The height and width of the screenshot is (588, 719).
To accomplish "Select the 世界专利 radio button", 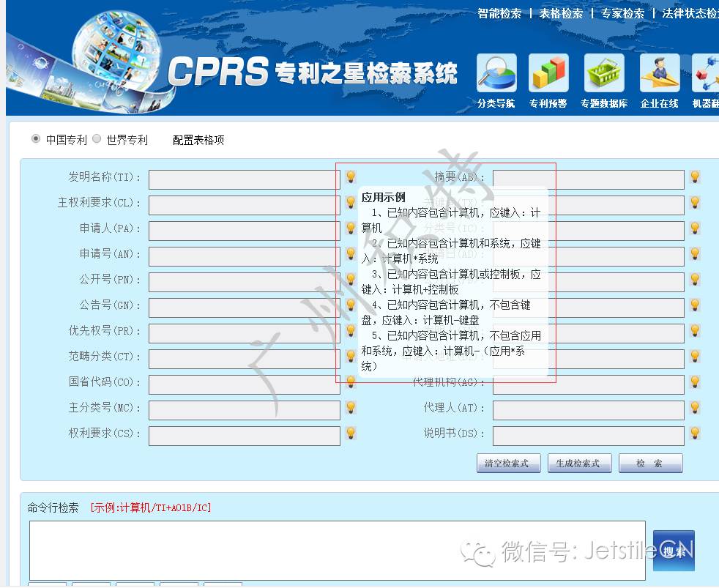I will pos(97,138).
